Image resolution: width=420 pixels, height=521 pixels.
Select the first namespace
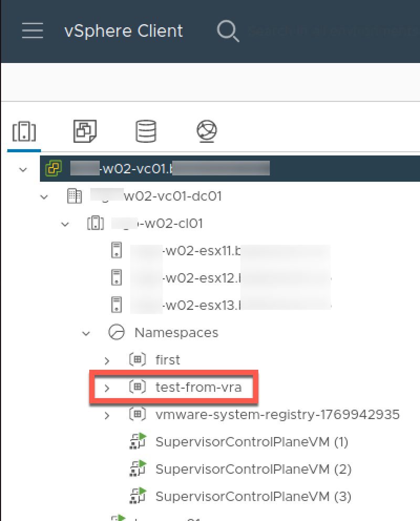167,360
